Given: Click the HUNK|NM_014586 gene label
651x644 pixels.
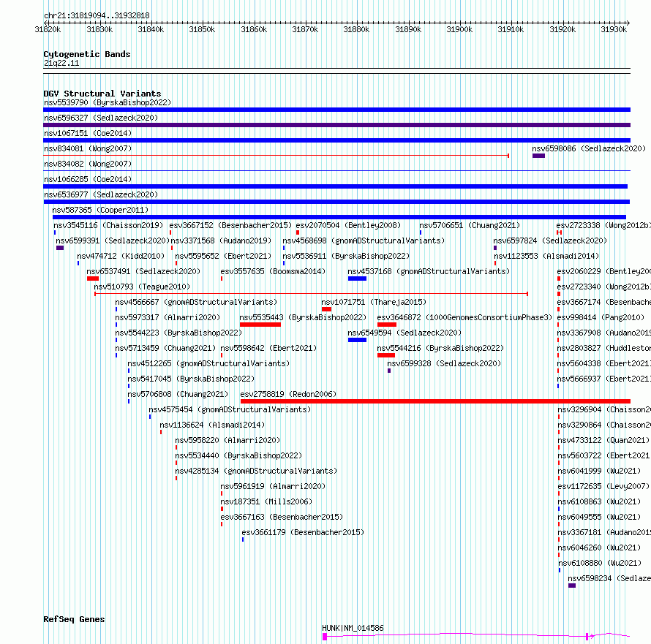Looking at the screenshot, I should pyautogui.click(x=353, y=628).
